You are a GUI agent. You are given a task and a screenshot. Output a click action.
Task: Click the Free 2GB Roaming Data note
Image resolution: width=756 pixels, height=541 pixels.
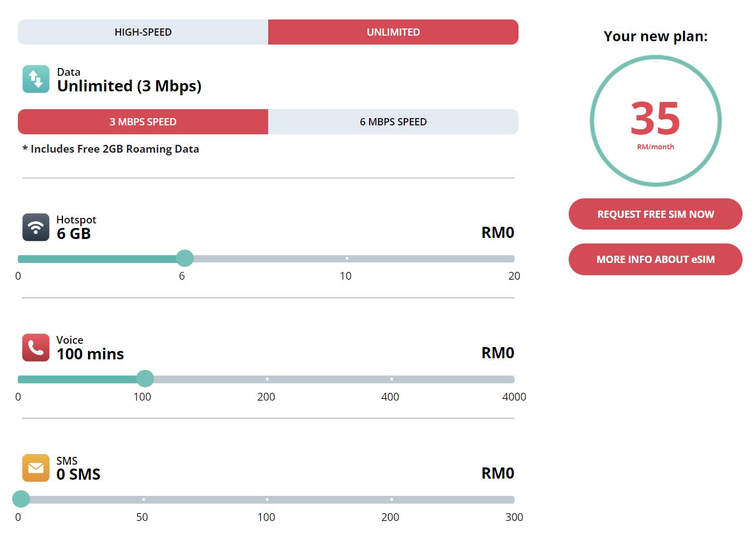click(x=111, y=149)
